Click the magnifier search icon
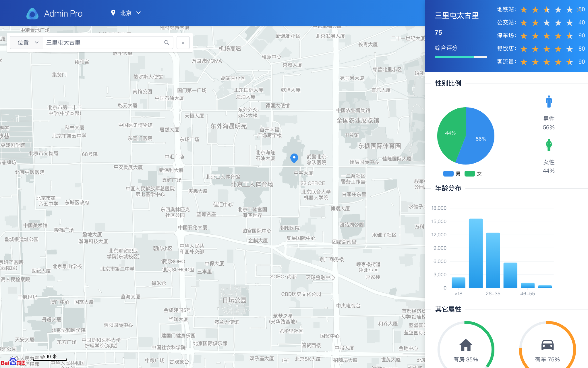588x368 pixels. (x=167, y=43)
